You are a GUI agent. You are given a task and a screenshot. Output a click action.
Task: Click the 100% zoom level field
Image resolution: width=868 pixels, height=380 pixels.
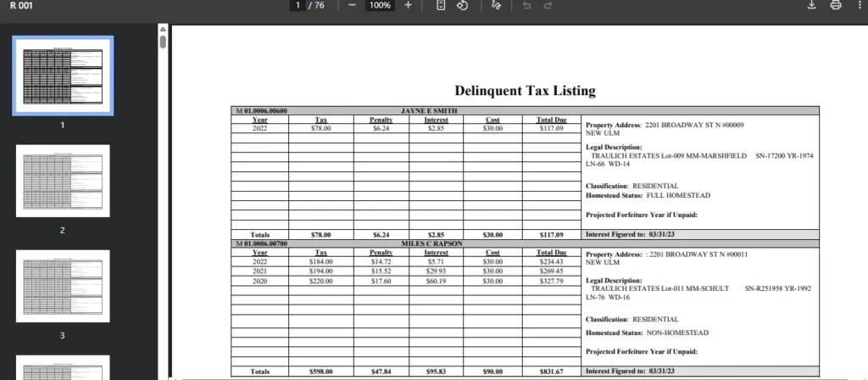(380, 5)
